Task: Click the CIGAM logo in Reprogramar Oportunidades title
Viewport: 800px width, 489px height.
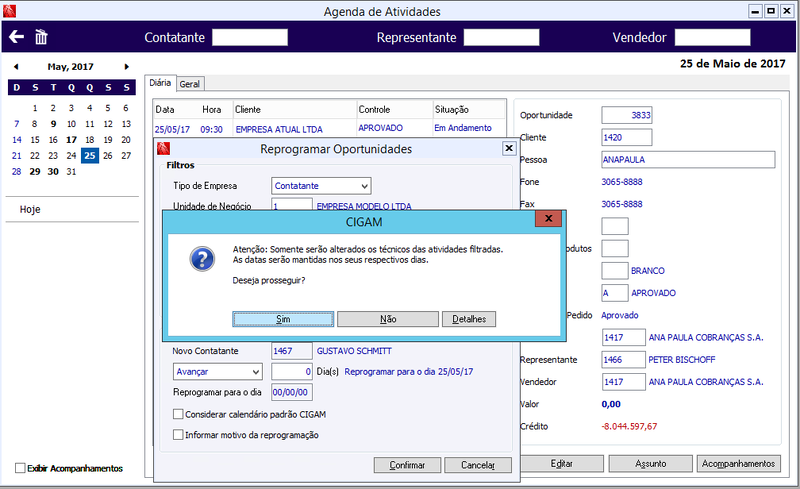Action: pos(163,149)
